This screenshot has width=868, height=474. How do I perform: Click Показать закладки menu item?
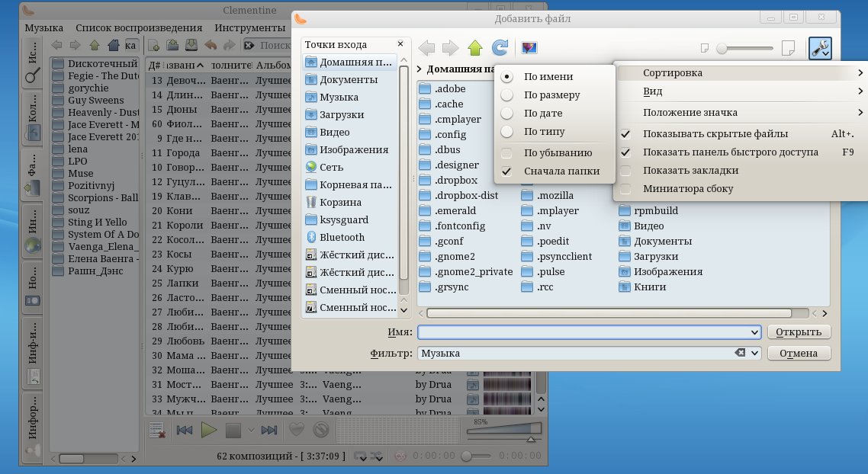(x=690, y=170)
